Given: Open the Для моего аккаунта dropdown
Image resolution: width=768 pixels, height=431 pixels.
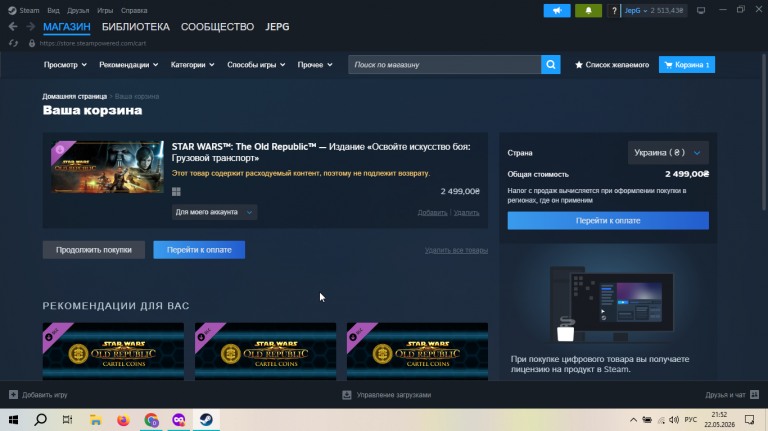Looking at the screenshot, I should 214,212.
